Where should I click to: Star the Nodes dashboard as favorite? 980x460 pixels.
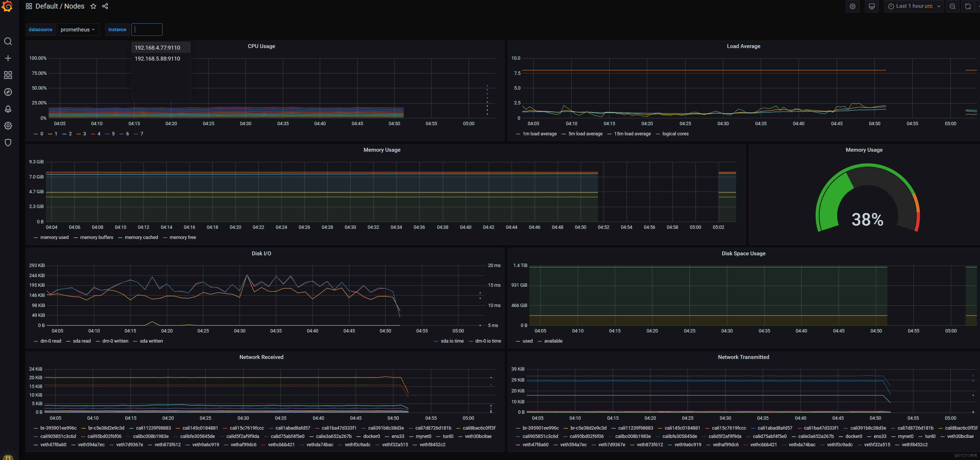(x=93, y=6)
